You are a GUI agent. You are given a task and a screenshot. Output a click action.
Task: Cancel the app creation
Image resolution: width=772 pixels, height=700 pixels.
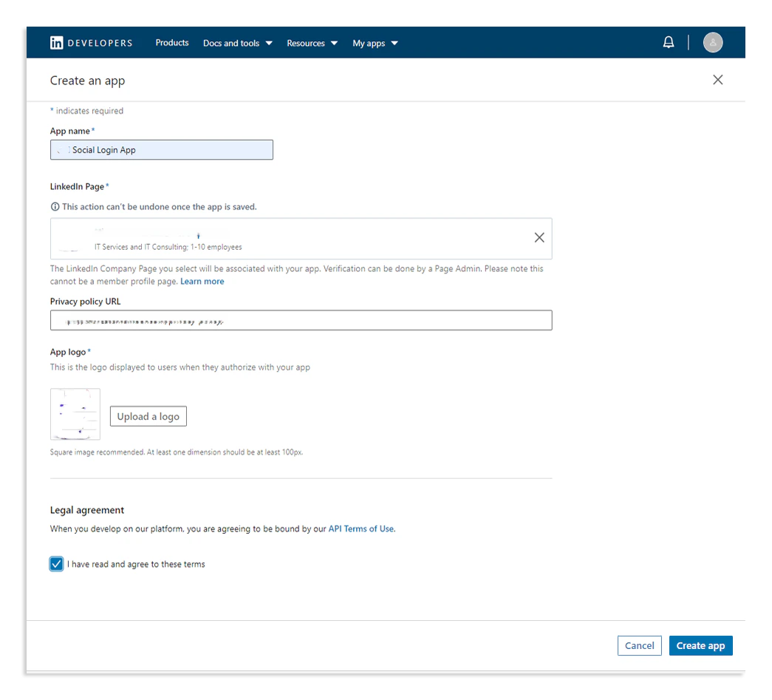tap(639, 645)
